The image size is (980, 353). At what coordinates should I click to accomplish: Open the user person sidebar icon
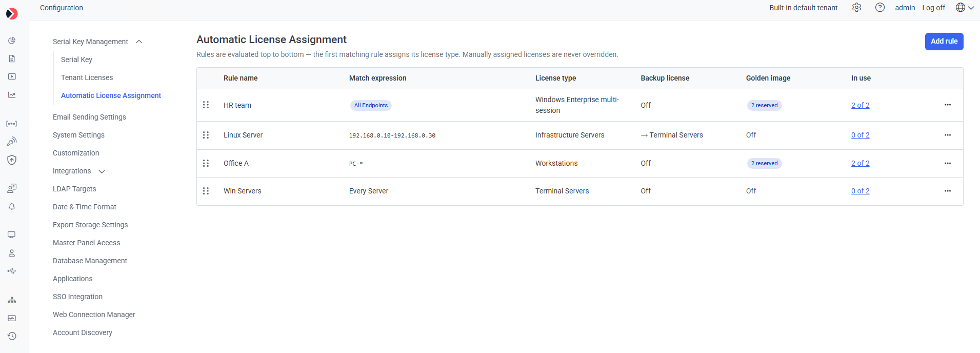point(12,253)
